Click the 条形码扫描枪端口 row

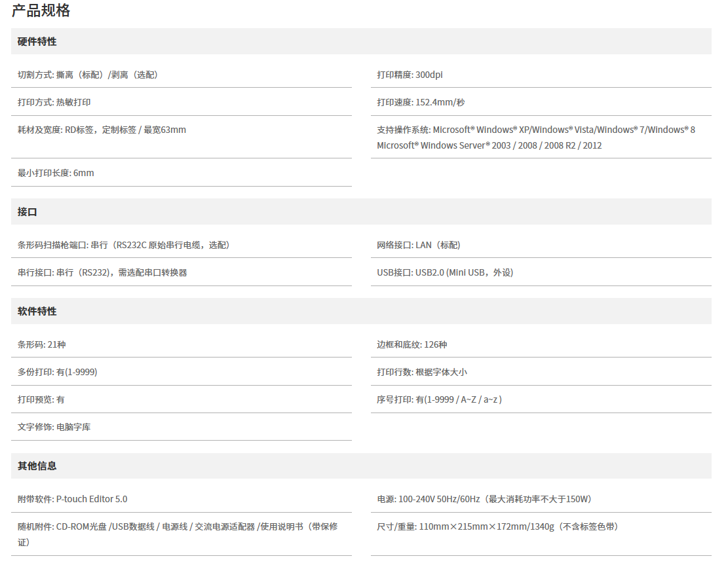click(x=124, y=245)
